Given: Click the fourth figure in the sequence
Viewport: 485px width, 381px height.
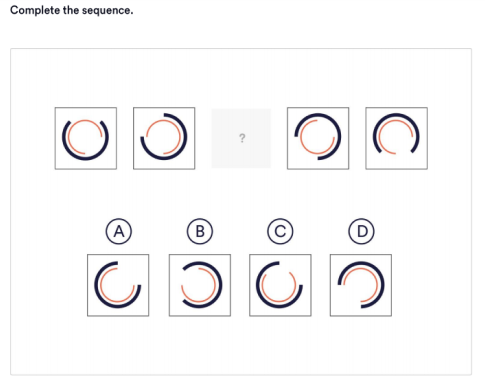Looking at the screenshot, I should 318,138.
